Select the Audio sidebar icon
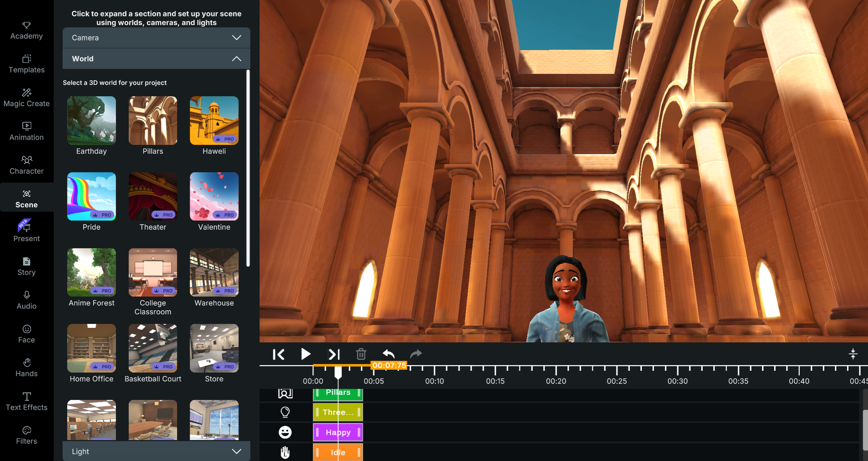 [26, 300]
